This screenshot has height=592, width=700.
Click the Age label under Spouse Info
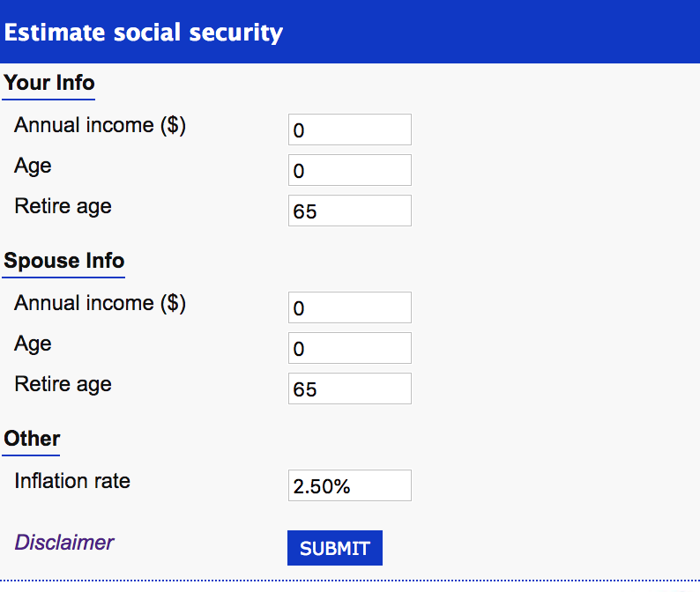34,344
